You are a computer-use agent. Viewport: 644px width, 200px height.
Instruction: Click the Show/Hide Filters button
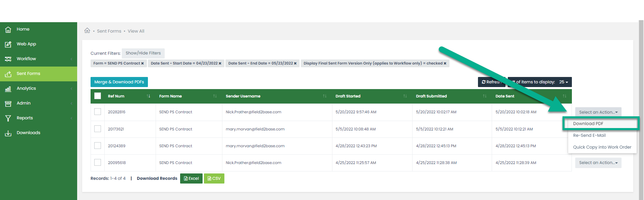(143, 53)
